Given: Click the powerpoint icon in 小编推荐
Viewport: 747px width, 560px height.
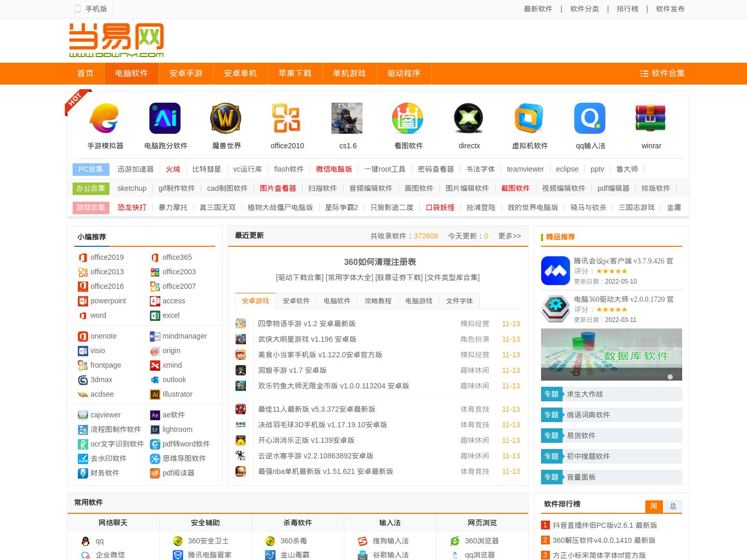Looking at the screenshot, I should pyautogui.click(x=82, y=301).
